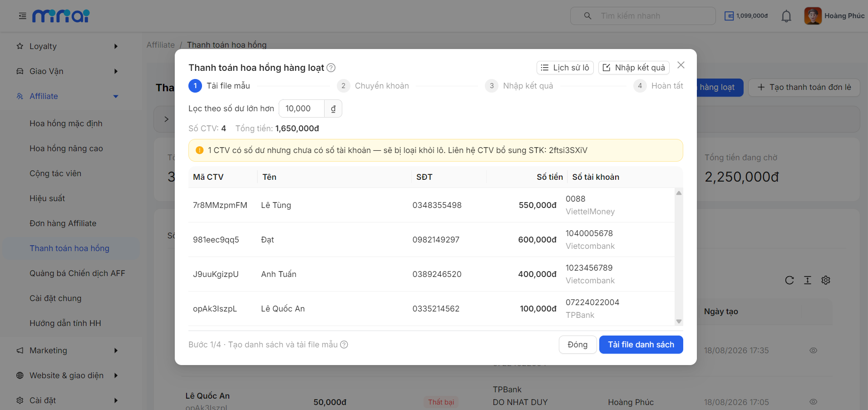Click the Đóng button
868x410 pixels.
coord(577,345)
